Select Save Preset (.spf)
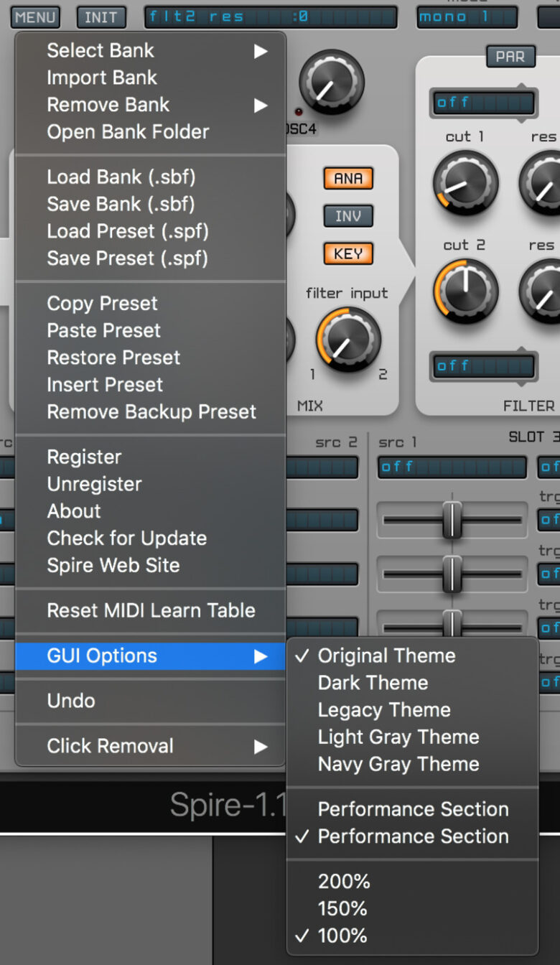The height and width of the screenshot is (965, 560). click(151, 258)
